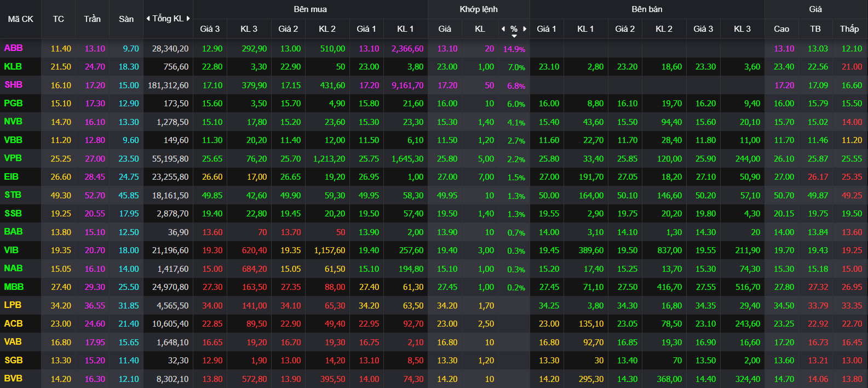Click the left arrow beside Tổng KL header
Image resolution: width=868 pixels, height=388 pixels.
[x=148, y=19]
